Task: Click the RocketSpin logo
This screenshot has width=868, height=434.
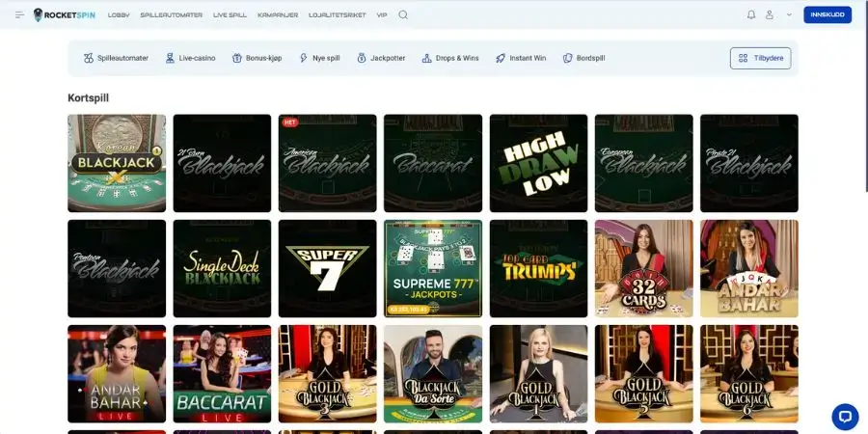Action: click(65, 14)
